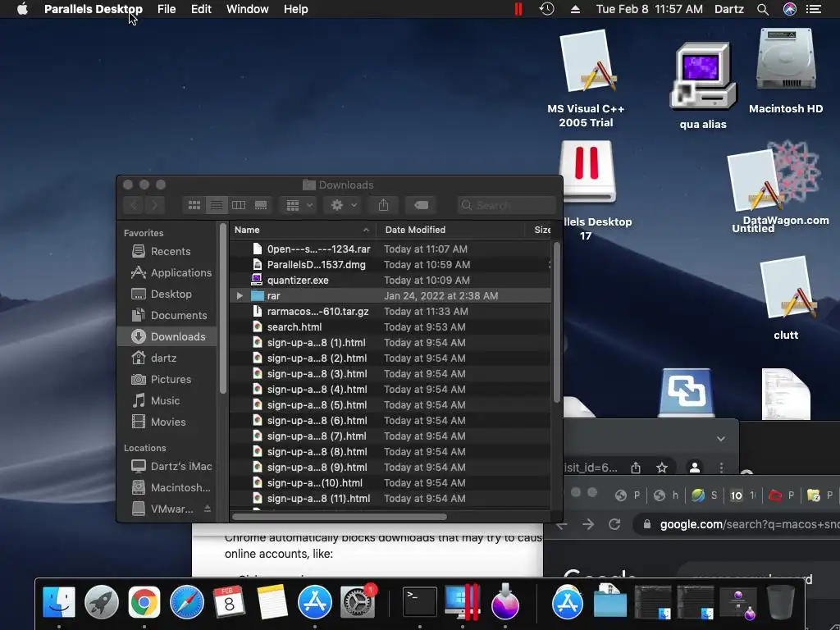Select Music in Finder sidebar
This screenshot has width=840, height=630.
(166, 400)
